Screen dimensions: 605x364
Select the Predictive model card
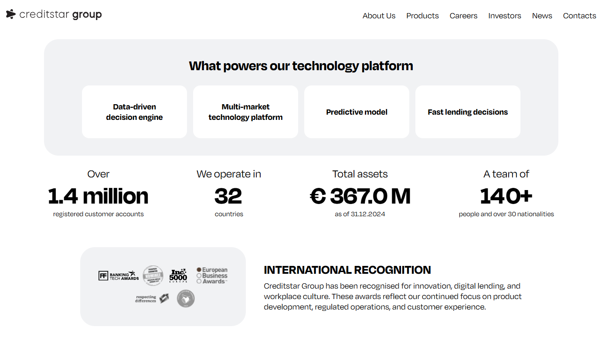[357, 112]
